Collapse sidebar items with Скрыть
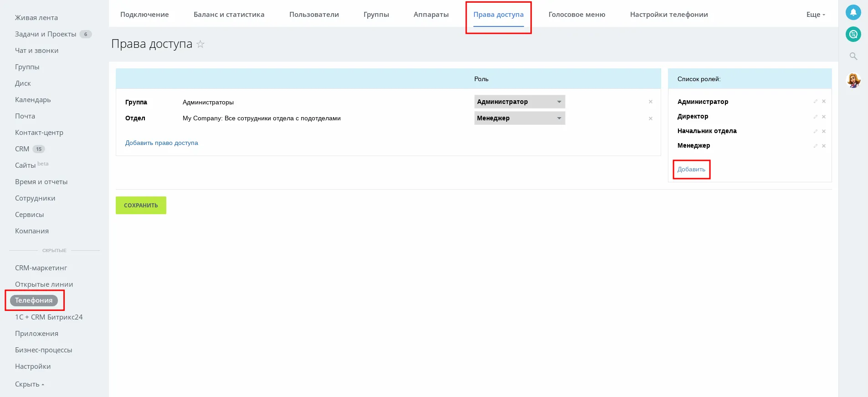 (30, 384)
